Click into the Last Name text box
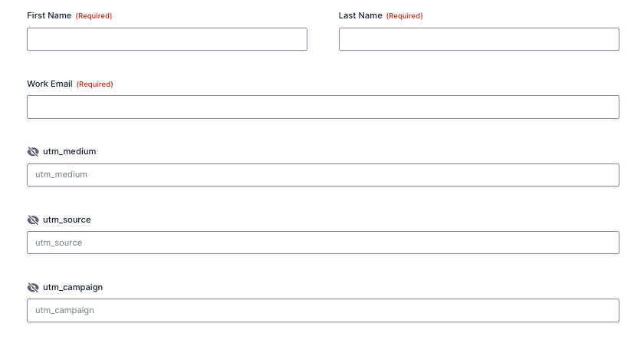Screen dimensions: 644x350 coord(478,39)
